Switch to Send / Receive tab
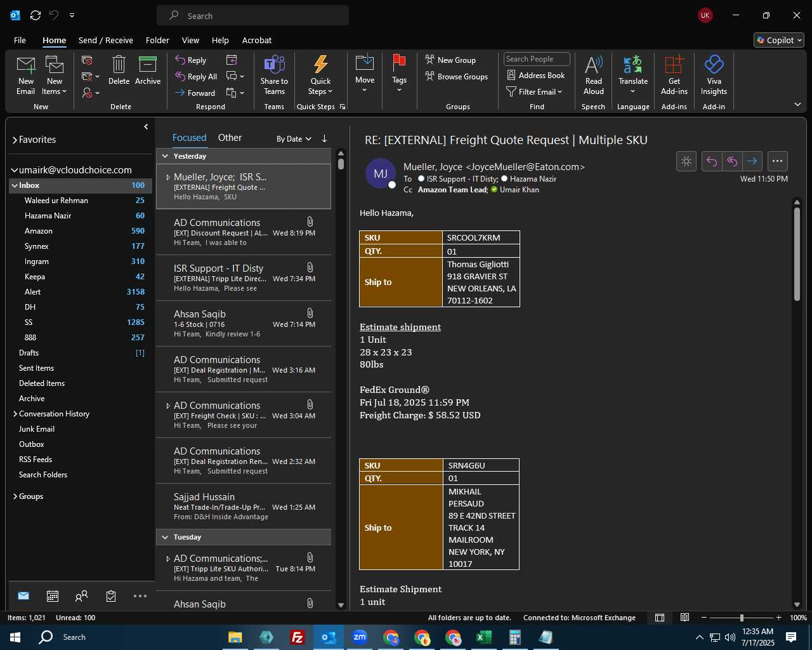The image size is (812, 650). (x=106, y=40)
